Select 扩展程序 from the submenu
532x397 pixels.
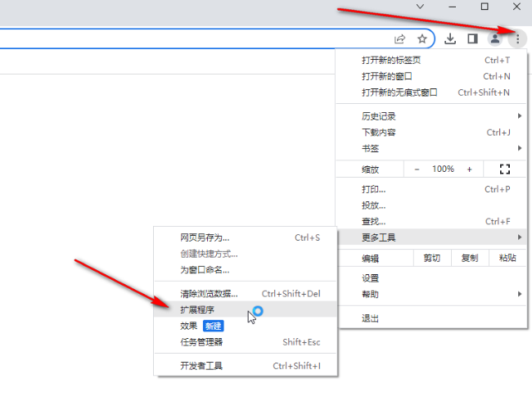tap(198, 309)
